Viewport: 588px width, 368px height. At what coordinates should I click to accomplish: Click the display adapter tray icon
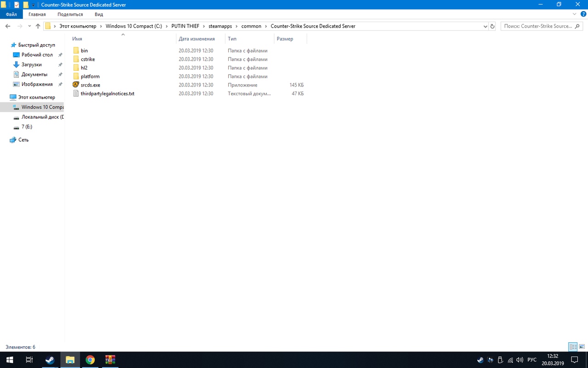click(x=490, y=360)
